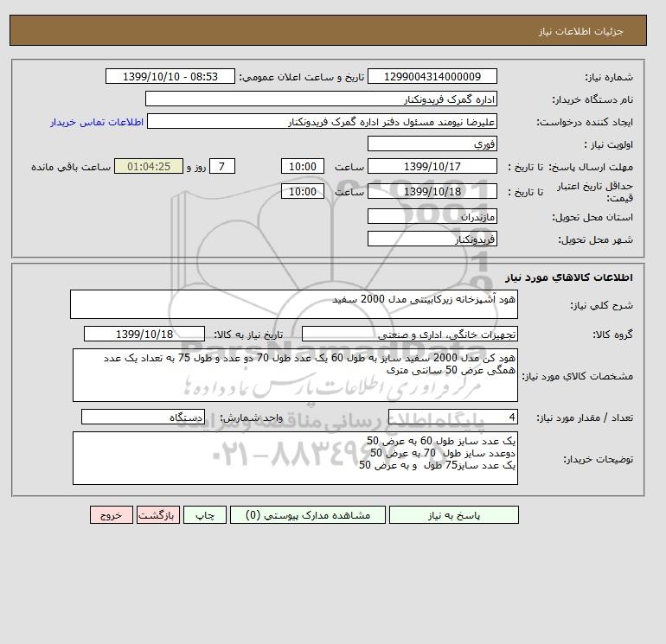Screen dimensions: 666x644
Task: Click the quantity field showing 4
Action: tap(452, 417)
